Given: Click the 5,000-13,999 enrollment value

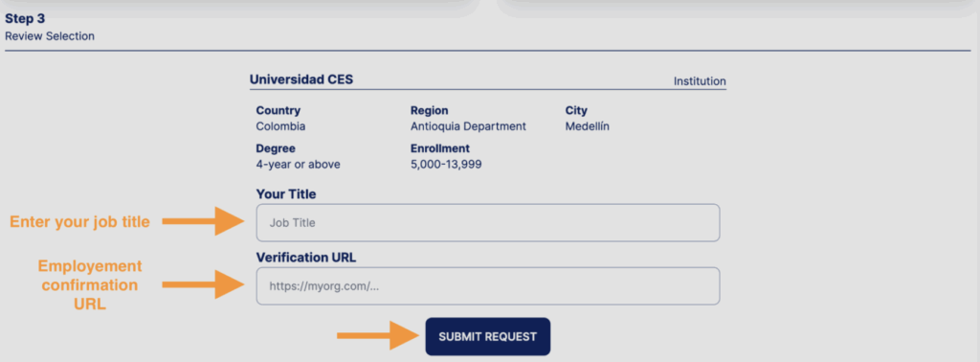Looking at the screenshot, I should (446, 165).
